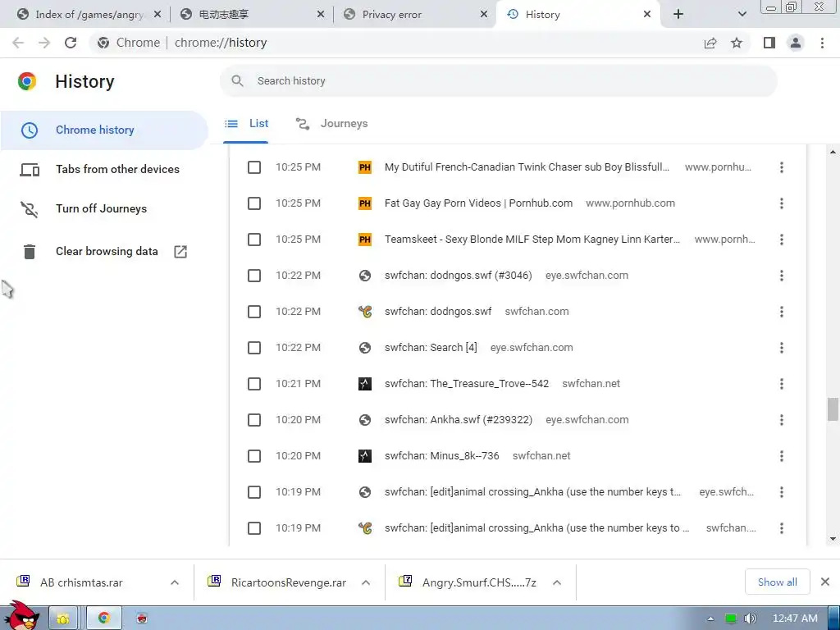Focus the Search history field
The width and height of the screenshot is (840, 630).
click(x=498, y=81)
